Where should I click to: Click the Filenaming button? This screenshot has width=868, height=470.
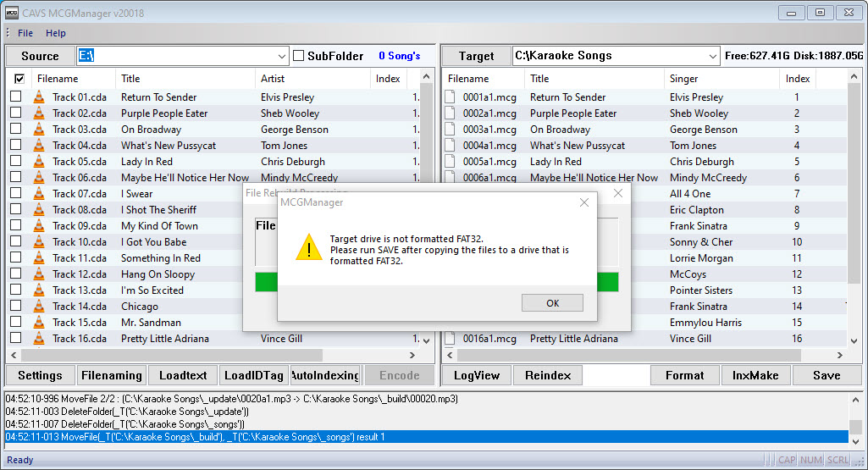coord(111,375)
